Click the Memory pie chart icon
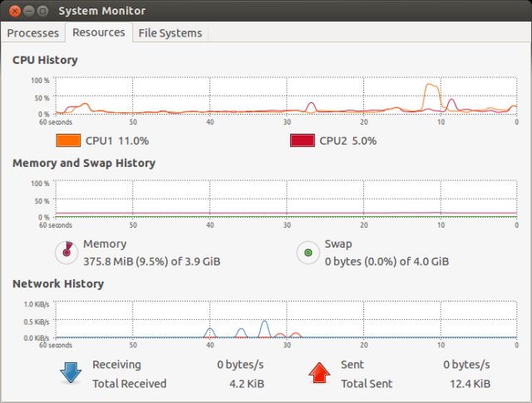Image resolution: width=532 pixels, height=403 pixels. pyautogui.click(x=66, y=252)
